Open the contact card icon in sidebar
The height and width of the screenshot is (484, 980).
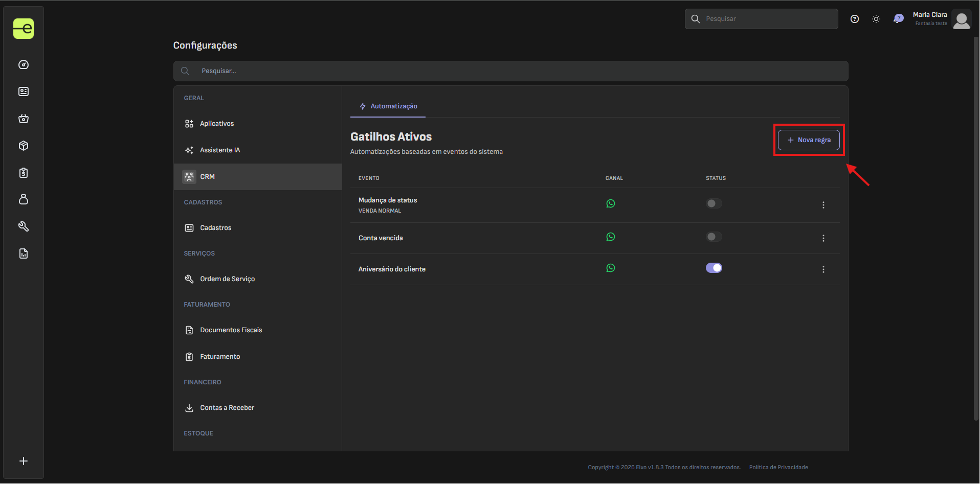pyautogui.click(x=24, y=91)
